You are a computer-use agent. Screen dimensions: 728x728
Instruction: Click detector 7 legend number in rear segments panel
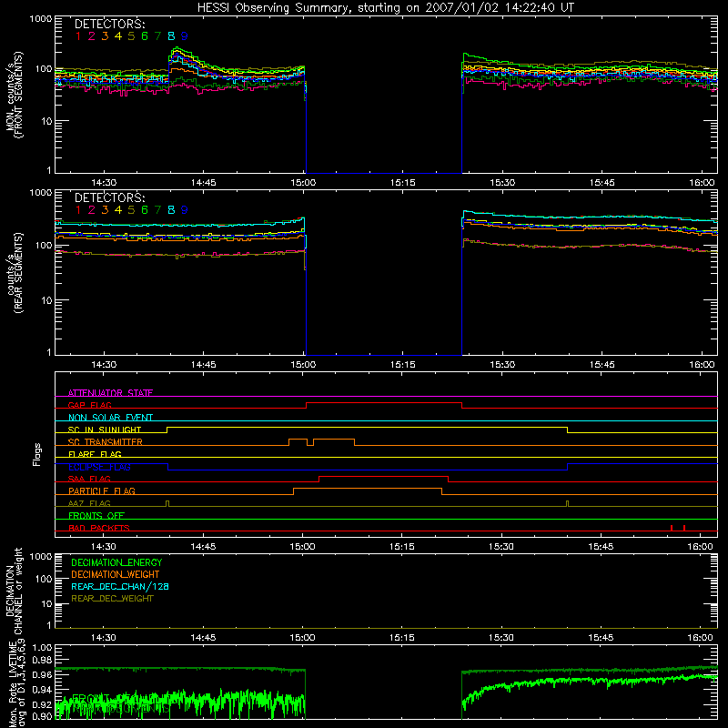tap(157, 210)
